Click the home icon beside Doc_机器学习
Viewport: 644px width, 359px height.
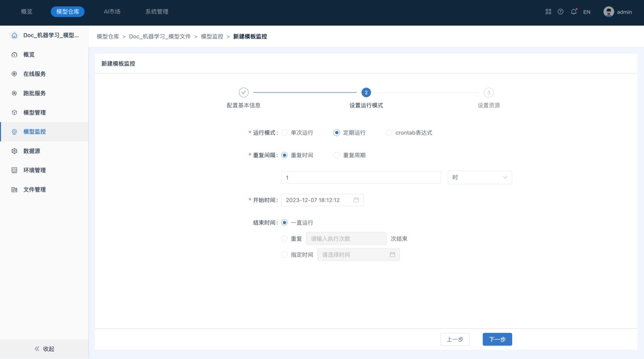tap(14, 35)
